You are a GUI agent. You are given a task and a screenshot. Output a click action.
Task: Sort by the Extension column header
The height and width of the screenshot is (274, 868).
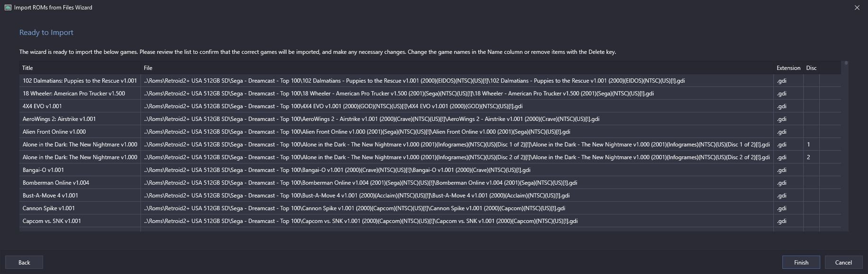(789, 68)
